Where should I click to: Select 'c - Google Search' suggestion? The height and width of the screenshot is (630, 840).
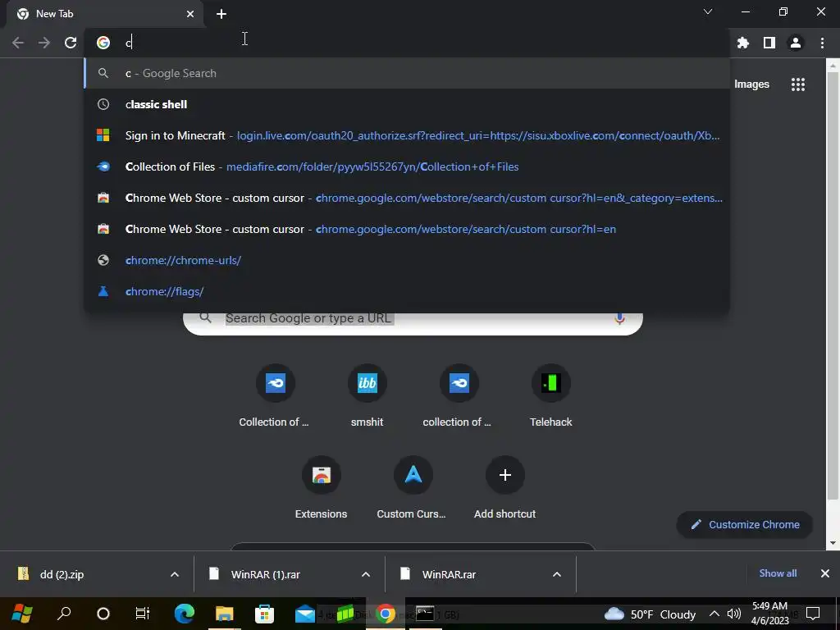click(x=407, y=73)
